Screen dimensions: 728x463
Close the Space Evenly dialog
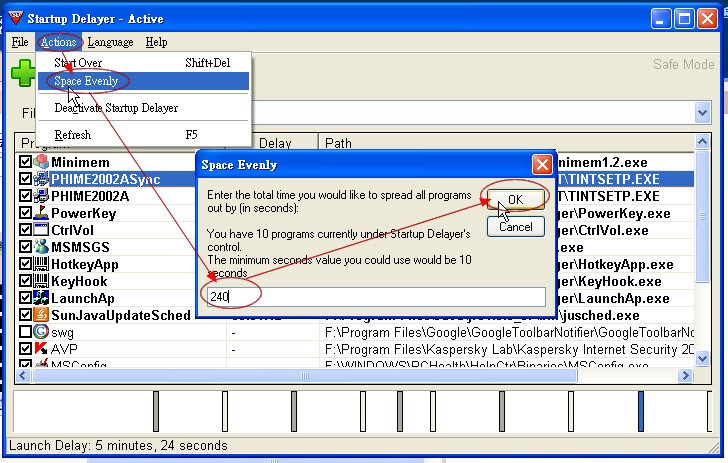(x=542, y=164)
